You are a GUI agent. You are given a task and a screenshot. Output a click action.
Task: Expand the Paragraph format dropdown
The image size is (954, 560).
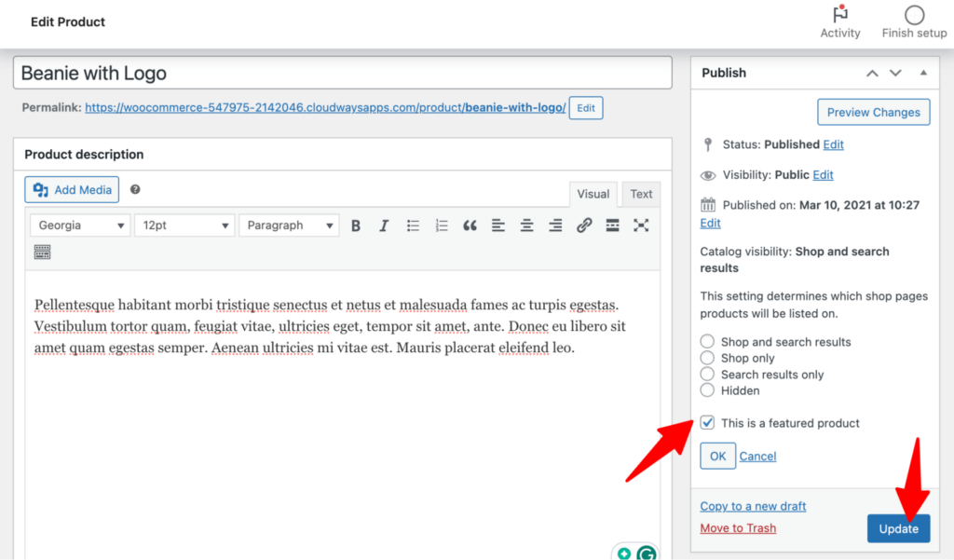[289, 225]
